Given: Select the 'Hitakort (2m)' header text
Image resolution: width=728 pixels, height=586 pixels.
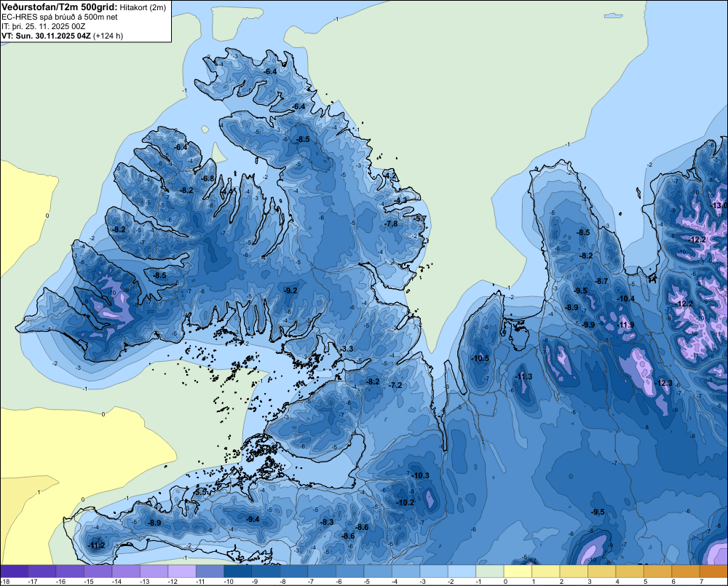Looking at the screenshot, I should [x=143, y=8].
